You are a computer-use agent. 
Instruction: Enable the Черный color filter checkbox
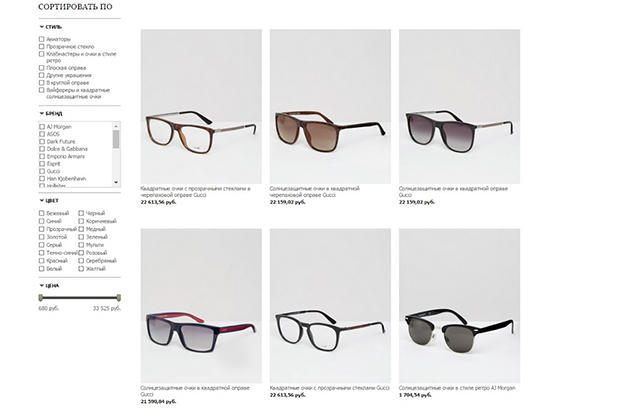(81, 213)
